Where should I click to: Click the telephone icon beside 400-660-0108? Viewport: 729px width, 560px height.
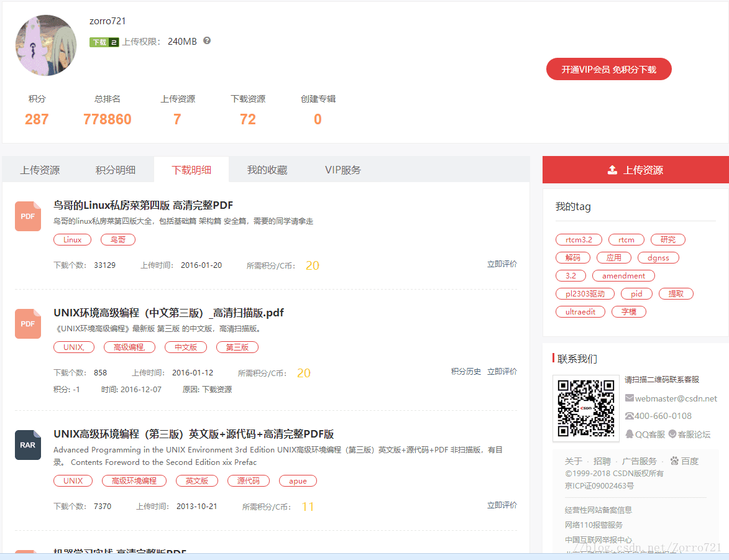630,416
